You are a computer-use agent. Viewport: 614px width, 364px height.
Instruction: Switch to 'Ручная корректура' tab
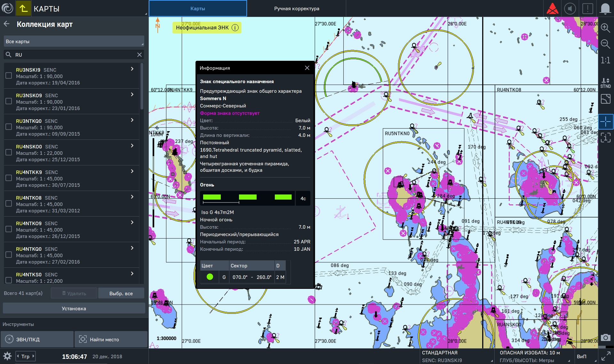click(x=297, y=9)
